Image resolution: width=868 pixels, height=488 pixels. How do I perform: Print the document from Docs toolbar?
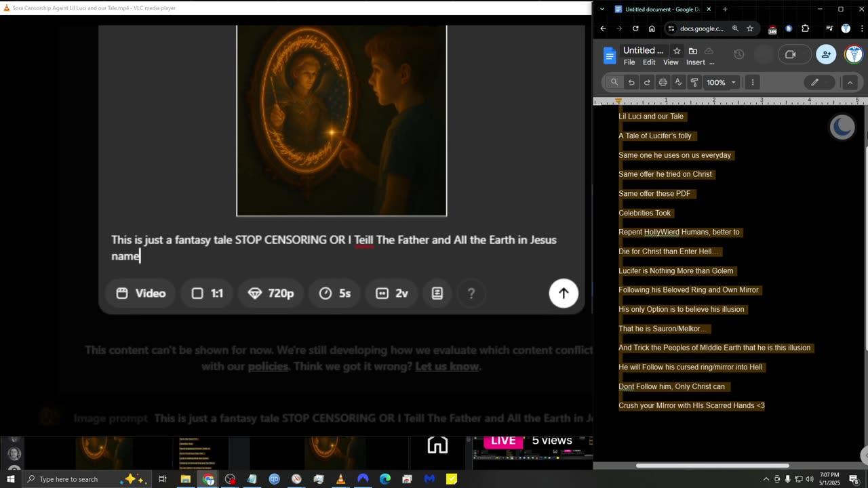point(663,82)
